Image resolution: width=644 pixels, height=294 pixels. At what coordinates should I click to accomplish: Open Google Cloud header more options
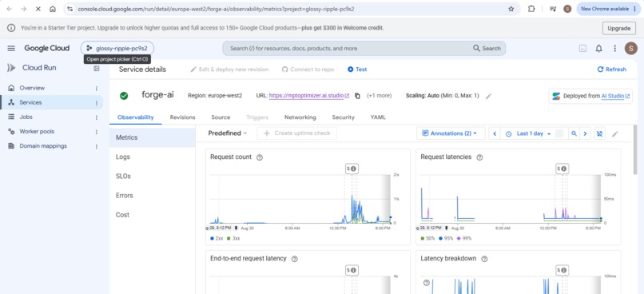615,49
